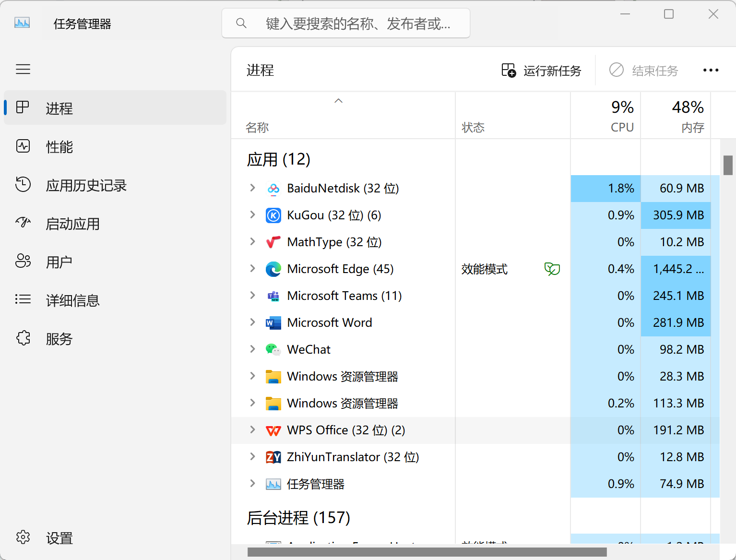Click the 应用历史记录 history icon
This screenshot has width=736, height=560.
[23, 184]
